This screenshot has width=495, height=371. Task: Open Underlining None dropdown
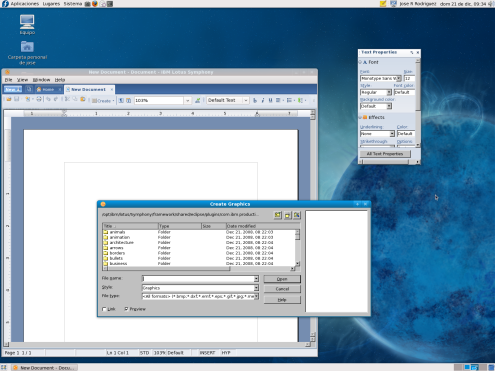(392, 133)
